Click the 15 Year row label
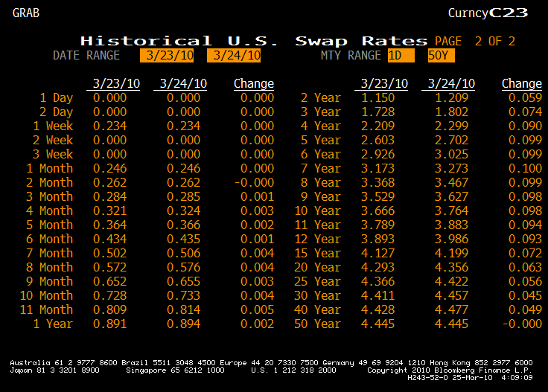 coord(318,253)
